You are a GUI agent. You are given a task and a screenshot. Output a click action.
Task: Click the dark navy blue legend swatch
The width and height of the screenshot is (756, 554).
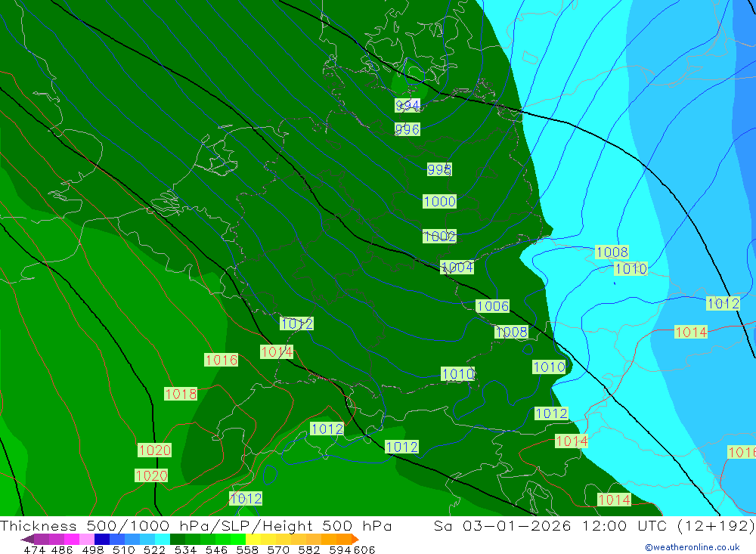102,539
